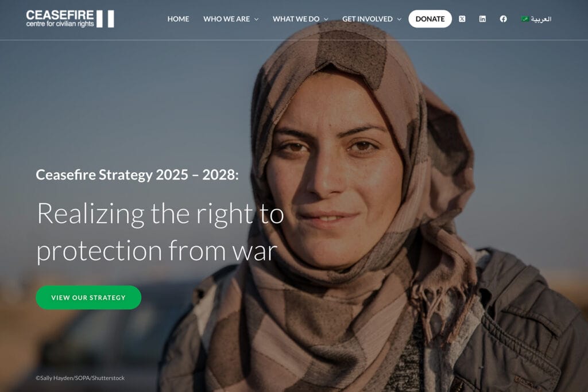Switch language via العربية link
The height and width of the screenshot is (392, 588).
[541, 19]
